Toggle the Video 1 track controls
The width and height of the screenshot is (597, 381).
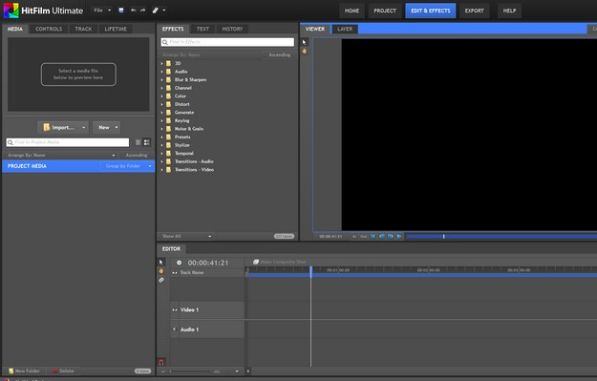(x=175, y=310)
